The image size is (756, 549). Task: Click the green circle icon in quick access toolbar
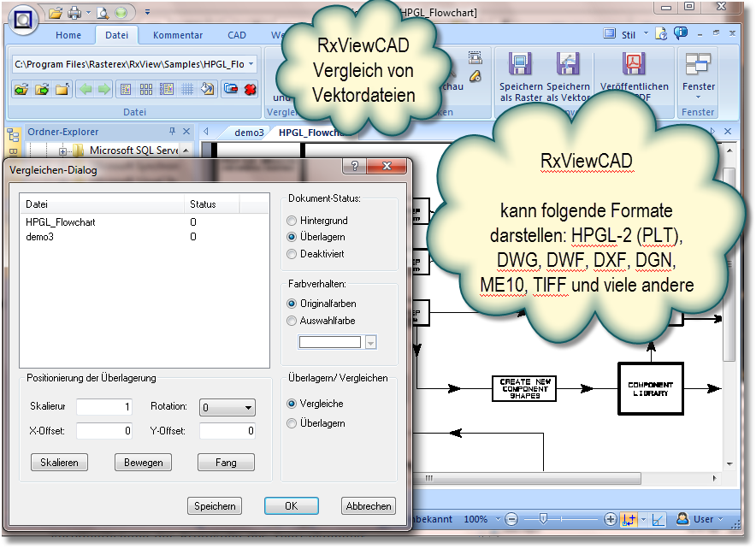pyautogui.click(x=121, y=13)
